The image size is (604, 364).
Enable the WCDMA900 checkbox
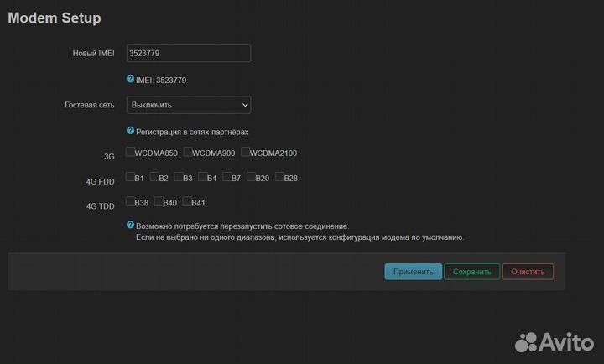click(x=188, y=152)
